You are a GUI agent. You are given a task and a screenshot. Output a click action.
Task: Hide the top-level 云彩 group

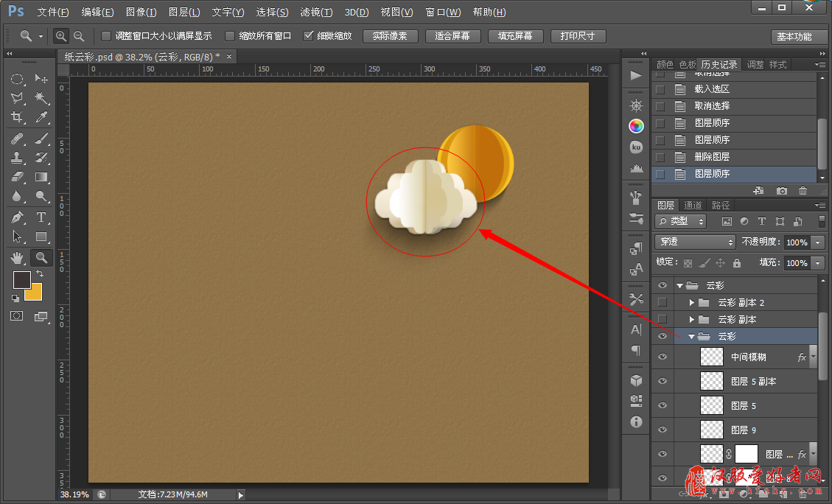663,285
